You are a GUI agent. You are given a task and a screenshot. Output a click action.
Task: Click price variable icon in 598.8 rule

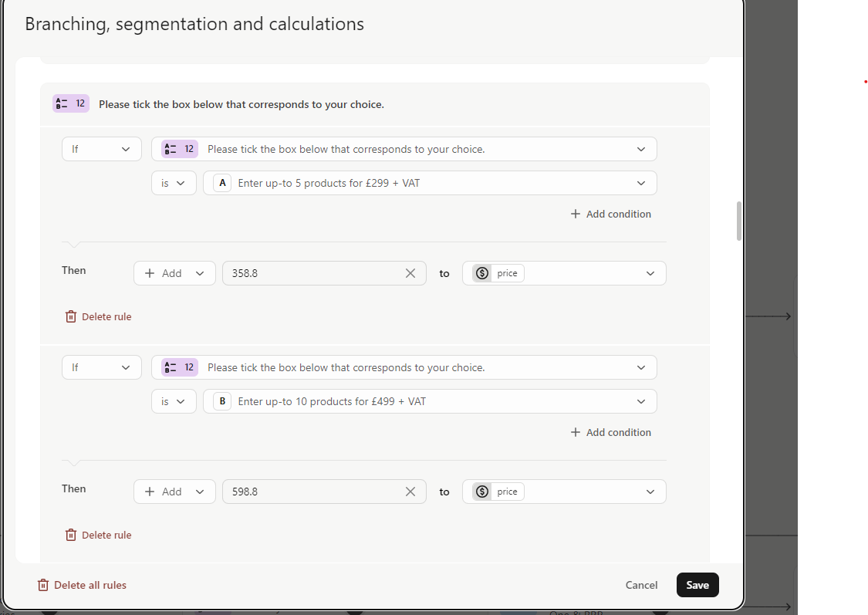click(482, 492)
